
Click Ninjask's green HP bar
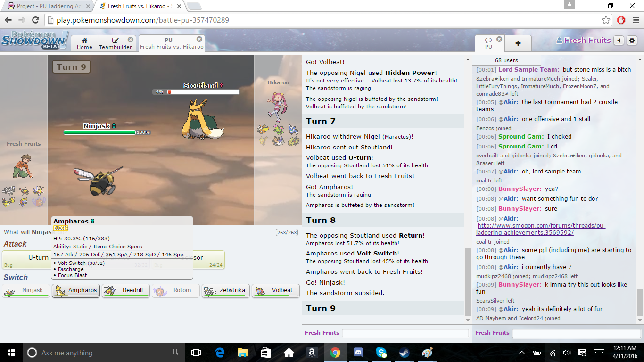point(99,132)
